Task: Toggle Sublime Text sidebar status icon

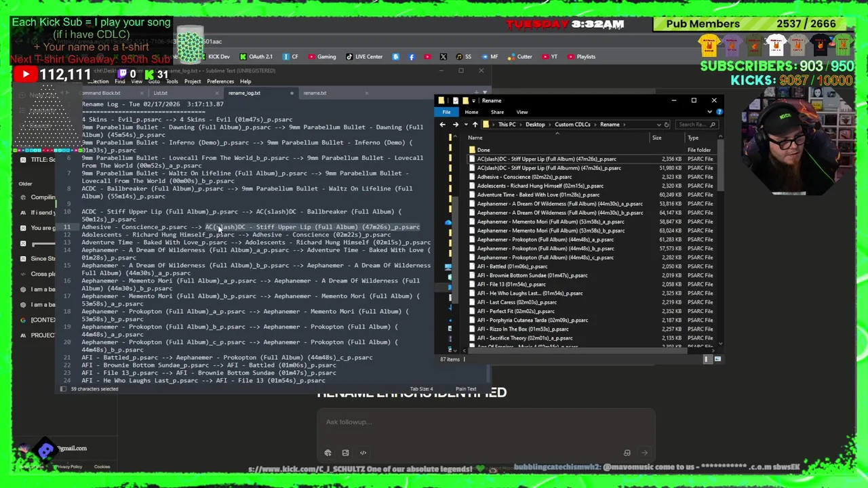Action: 64,389
